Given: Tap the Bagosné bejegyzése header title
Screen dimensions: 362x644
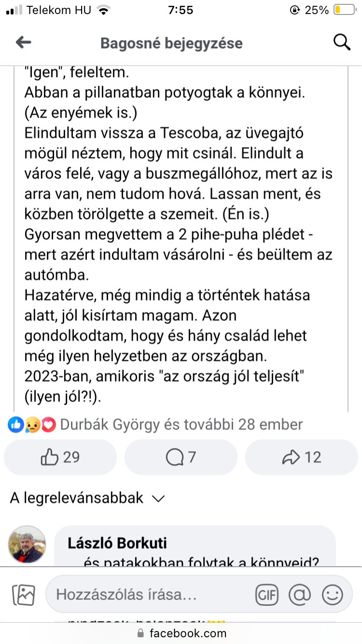Looking at the screenshot, I should point(171,43).
